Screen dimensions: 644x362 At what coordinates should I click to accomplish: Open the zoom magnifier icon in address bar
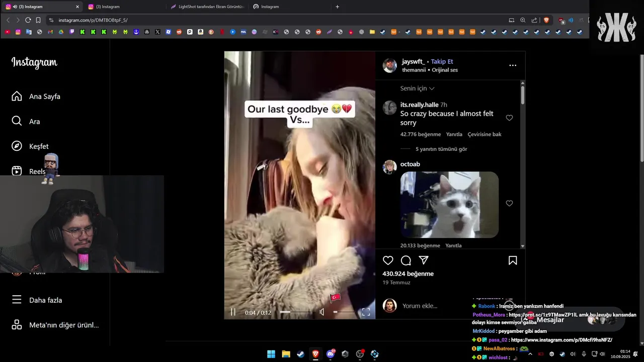click(523, 20)
